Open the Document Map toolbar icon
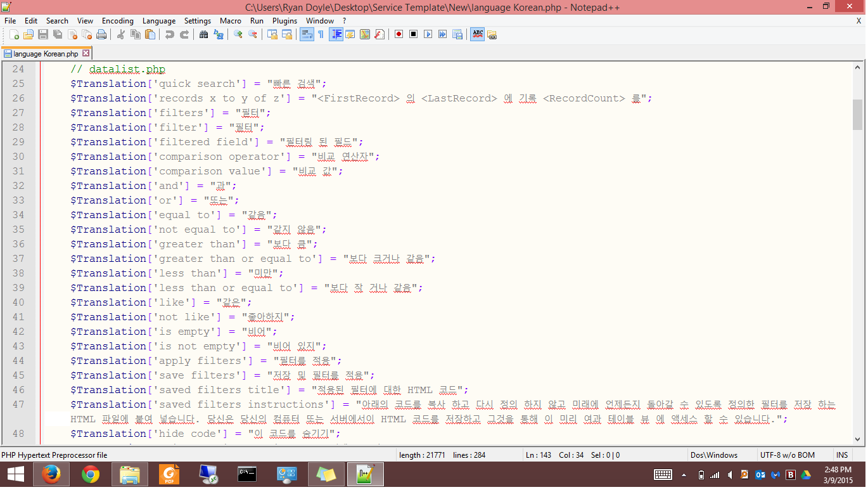 coord(364,34)
